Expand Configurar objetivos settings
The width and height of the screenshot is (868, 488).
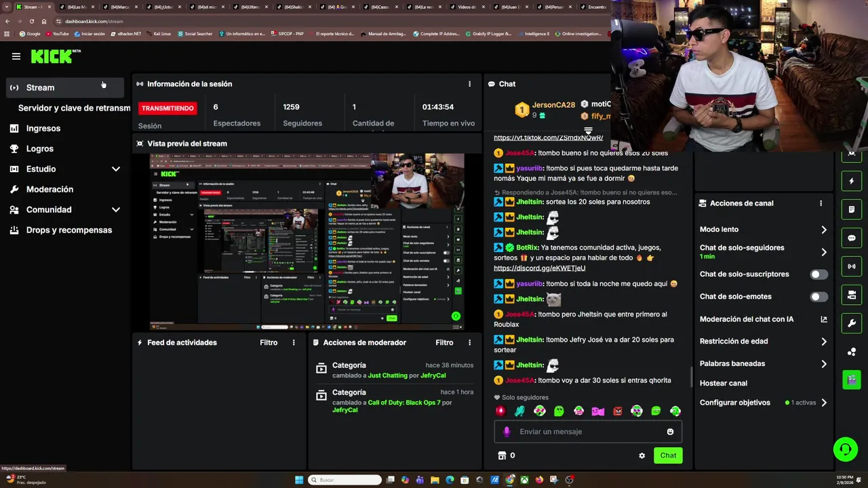tap(824, 403)
